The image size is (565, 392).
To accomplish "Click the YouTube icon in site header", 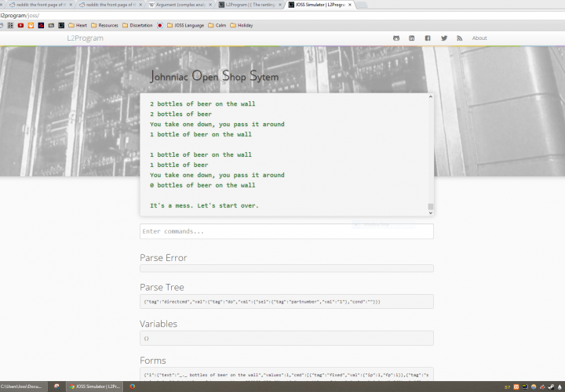I will [x=396, y=38].
